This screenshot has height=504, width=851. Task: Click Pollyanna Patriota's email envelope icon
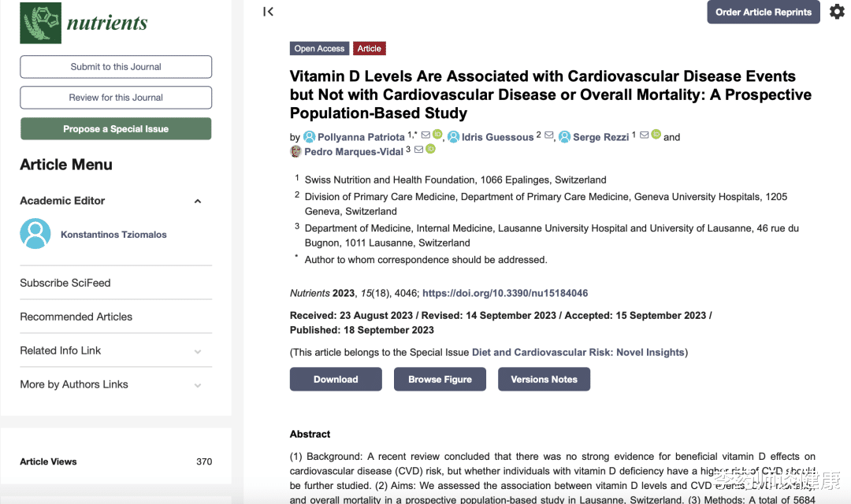[425, 135]
